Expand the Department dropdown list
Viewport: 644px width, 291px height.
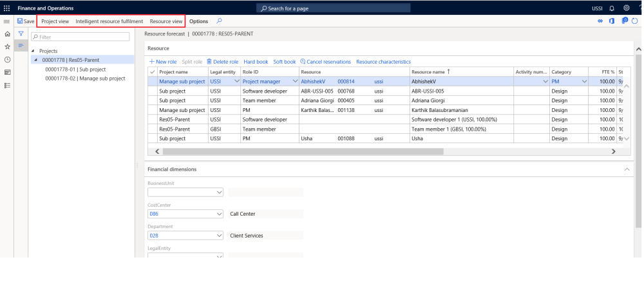219,236
